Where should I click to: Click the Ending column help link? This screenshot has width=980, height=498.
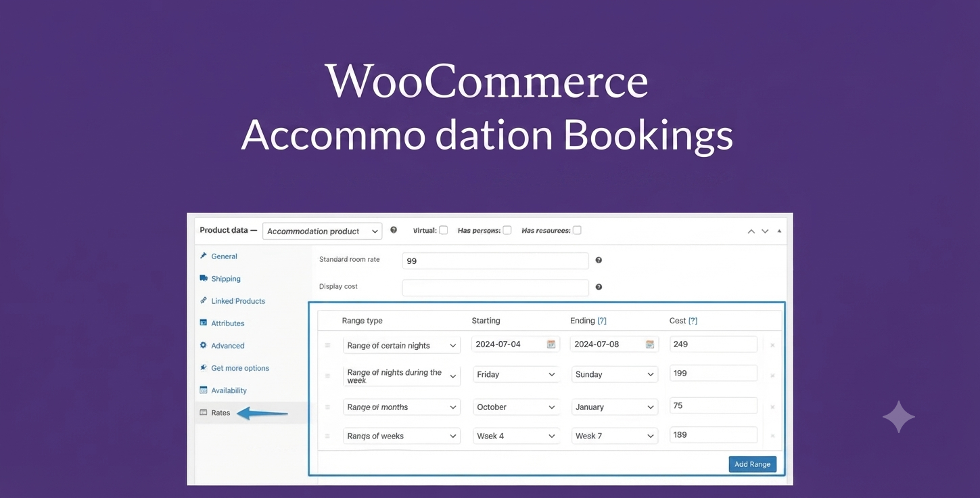pyautogui.click(x=602, y=321)
